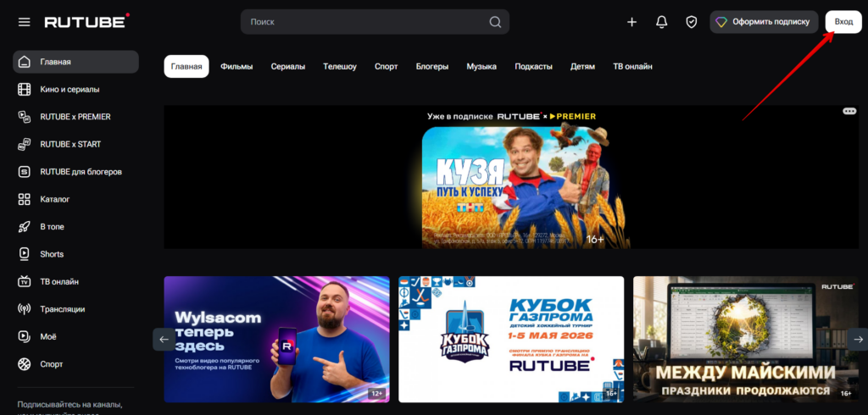Click the Поиск search field
The image size is (868, 415).
click(375, 22)
